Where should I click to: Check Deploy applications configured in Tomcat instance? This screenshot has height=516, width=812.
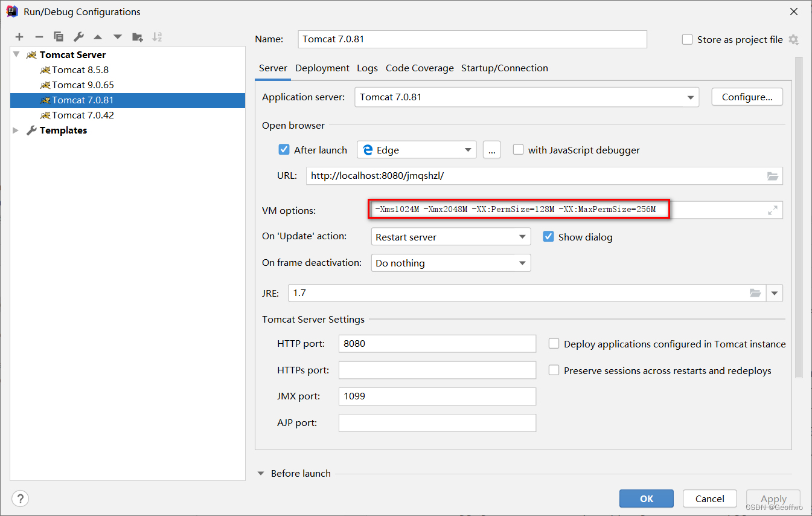coord(554,344)
